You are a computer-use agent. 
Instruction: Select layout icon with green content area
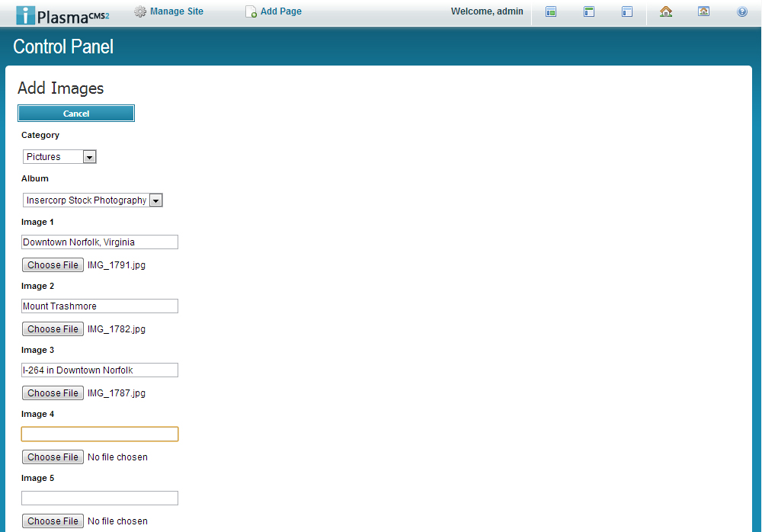[551, 11]
